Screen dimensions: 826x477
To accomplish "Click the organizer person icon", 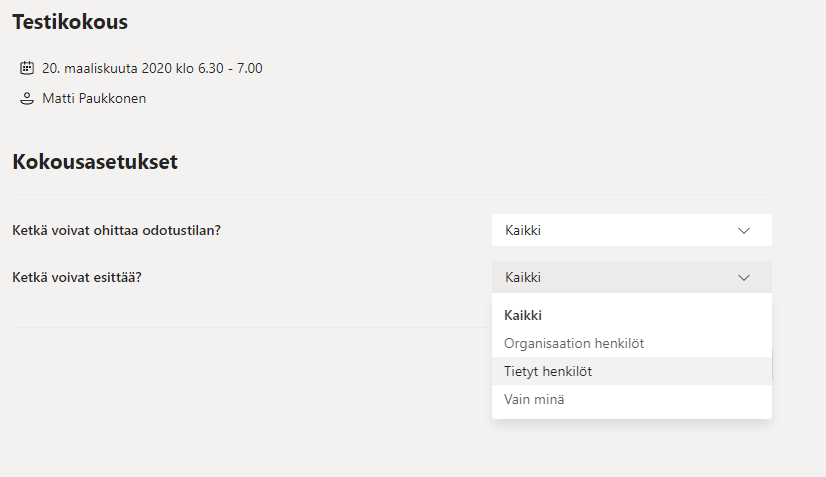I will (27, 99).
